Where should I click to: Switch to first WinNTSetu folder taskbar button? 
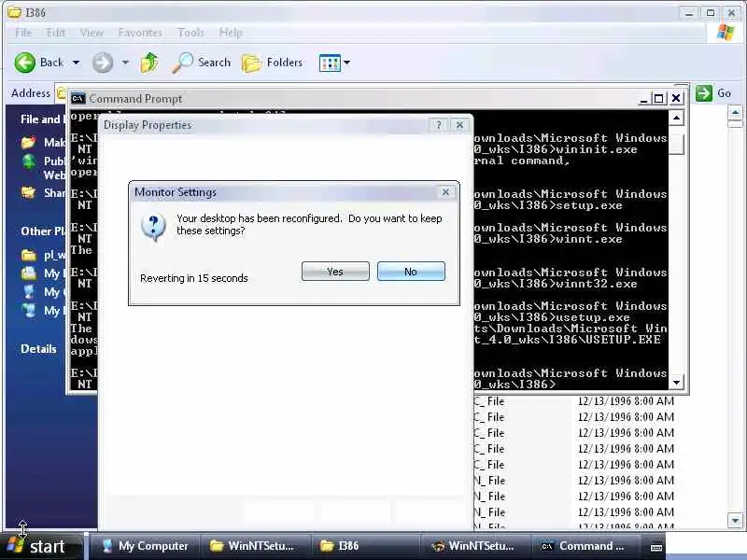tap(255, 546)
